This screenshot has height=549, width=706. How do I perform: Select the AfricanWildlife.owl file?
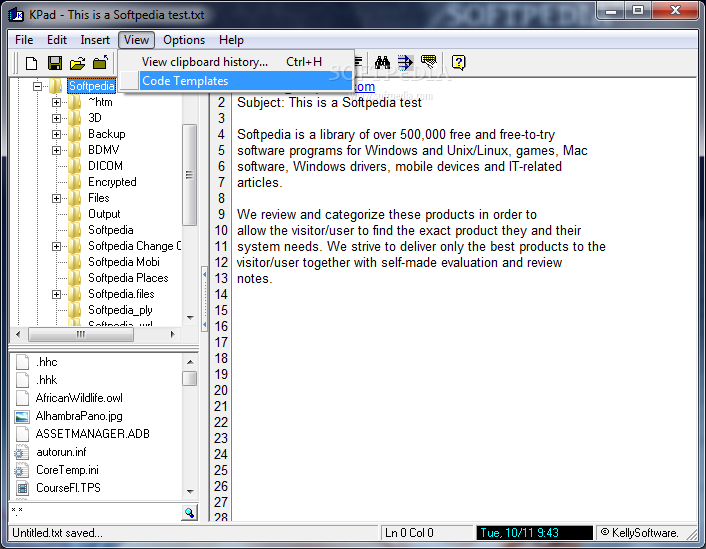click(79, 398)
